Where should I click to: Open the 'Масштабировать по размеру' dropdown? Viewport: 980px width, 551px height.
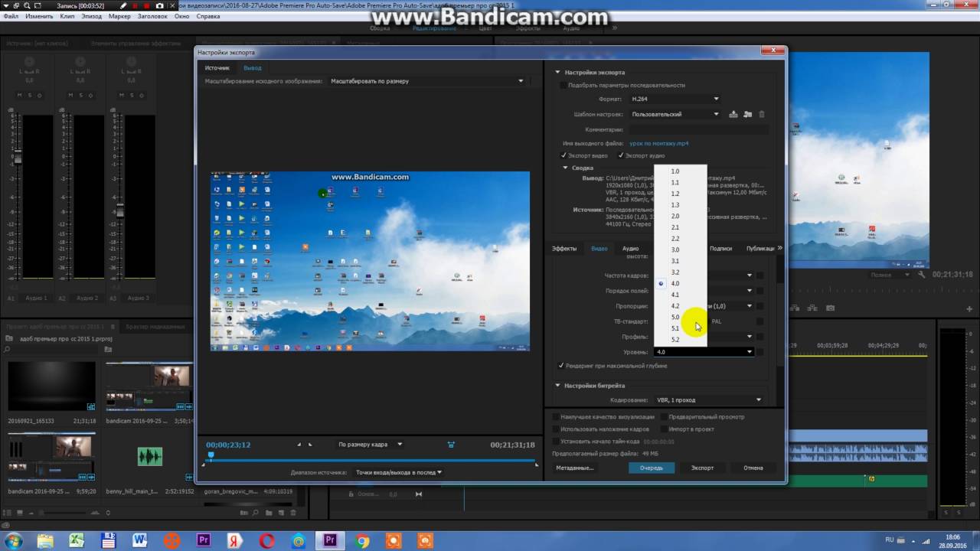pos(426,81)
